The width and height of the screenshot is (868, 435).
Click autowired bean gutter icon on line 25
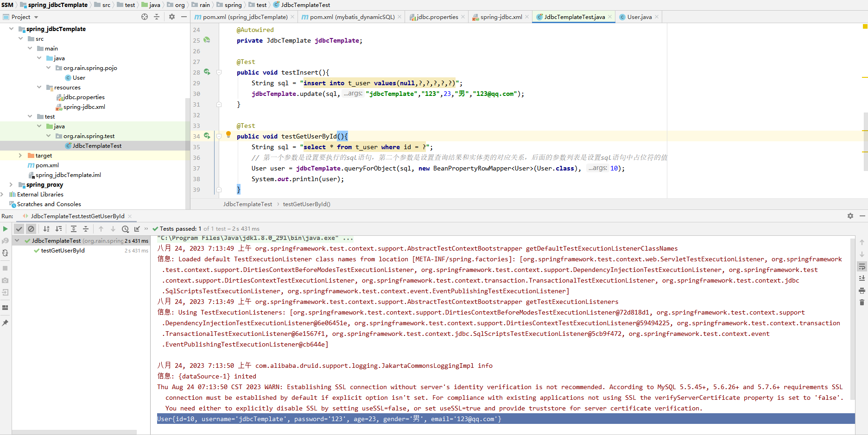(207, 40)
